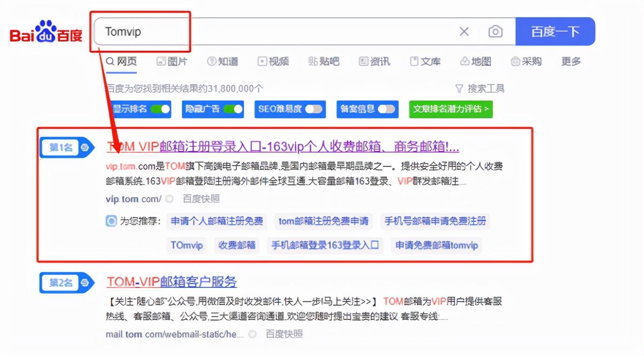Click the snapshot circle icon next to vip.tom.com
Image resolution: width=644 pixels, height=355 pixels.
coord(168,198)
